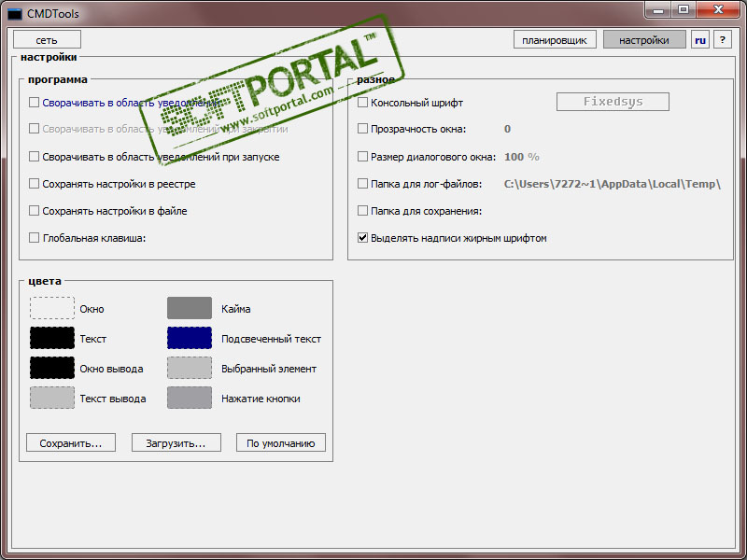Image resolution: width=747 pixels, height=560 pixels.
Task: Click the Загрузить... button
Action: tap(176, 442)
